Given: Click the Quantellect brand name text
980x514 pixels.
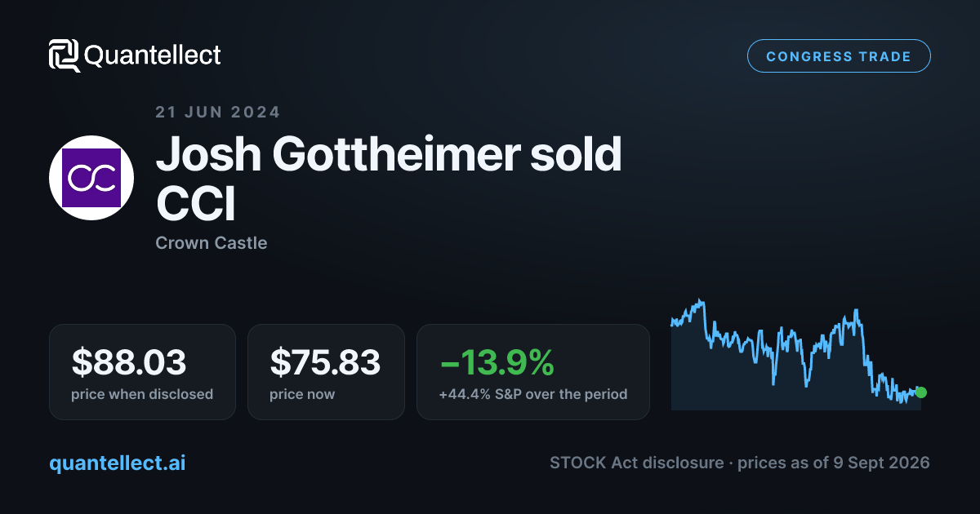Looking at the screenshot, I should (153, 55).
